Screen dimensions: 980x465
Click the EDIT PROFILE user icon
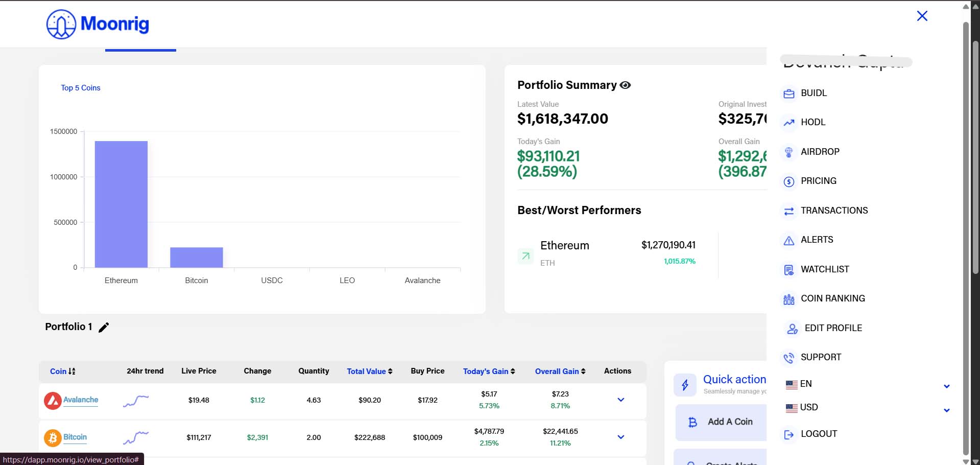(x=792, y=329)
